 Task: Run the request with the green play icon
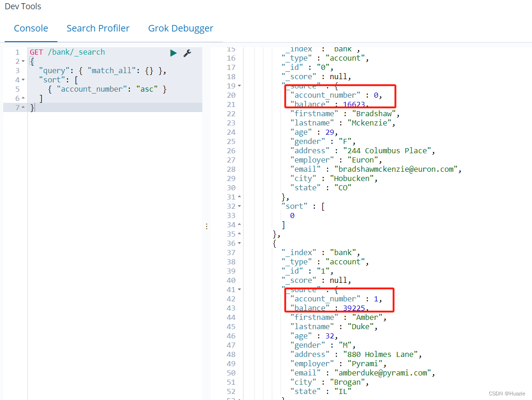click(x=173, y=53)
